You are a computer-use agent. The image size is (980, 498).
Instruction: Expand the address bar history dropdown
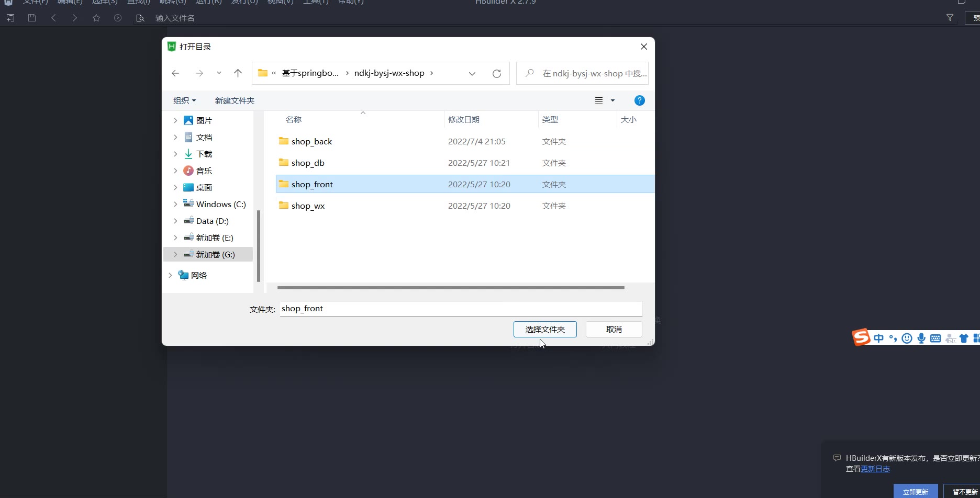point(472,74)
